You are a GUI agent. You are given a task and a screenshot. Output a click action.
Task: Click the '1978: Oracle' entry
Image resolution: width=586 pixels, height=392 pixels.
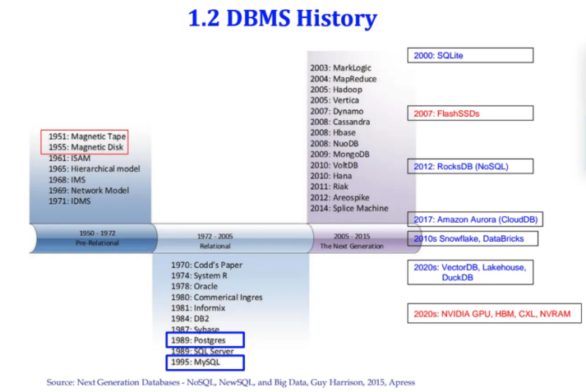point(194,287)
